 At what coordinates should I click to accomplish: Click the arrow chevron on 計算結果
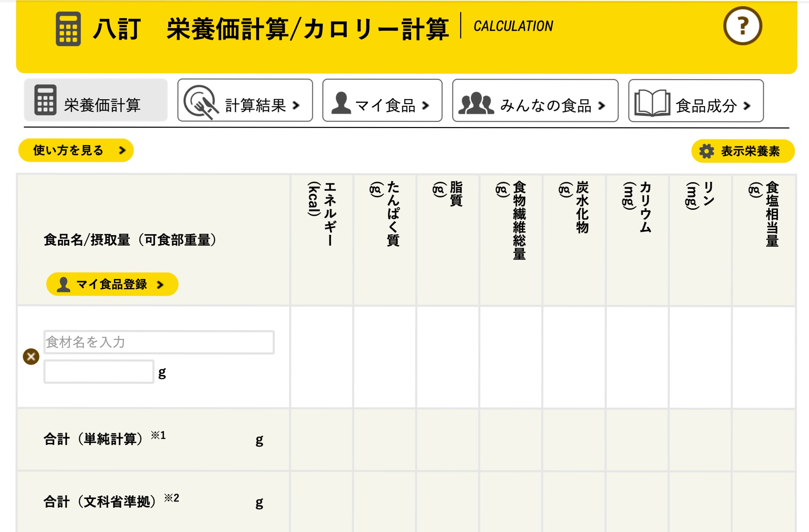pos(296,105)
